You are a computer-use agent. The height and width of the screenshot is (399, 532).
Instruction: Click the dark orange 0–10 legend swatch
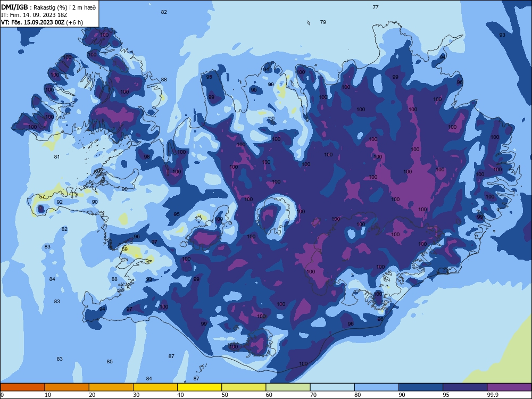click(22, 387)
